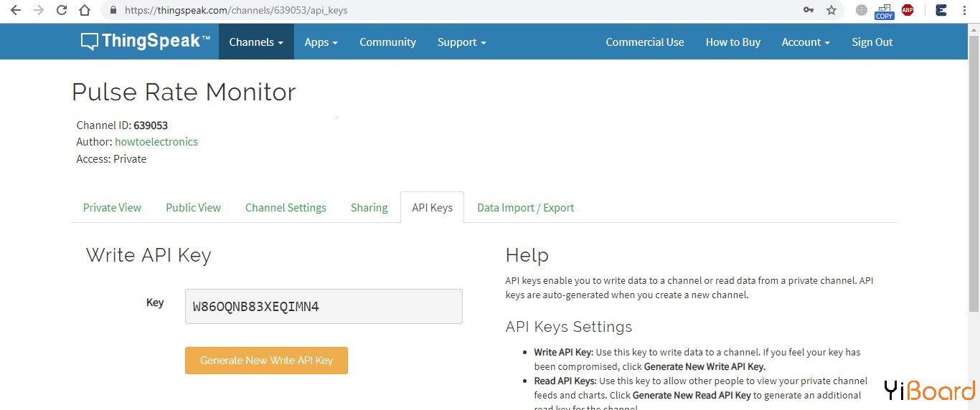Click the padlock site info icon

click(113, 11)
